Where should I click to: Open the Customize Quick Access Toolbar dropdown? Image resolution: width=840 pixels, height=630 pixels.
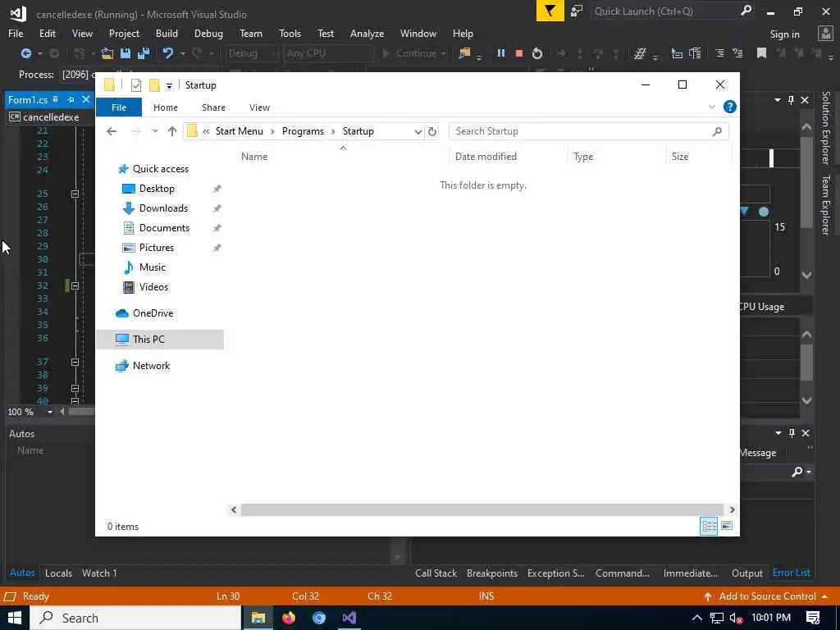(169, 85)
